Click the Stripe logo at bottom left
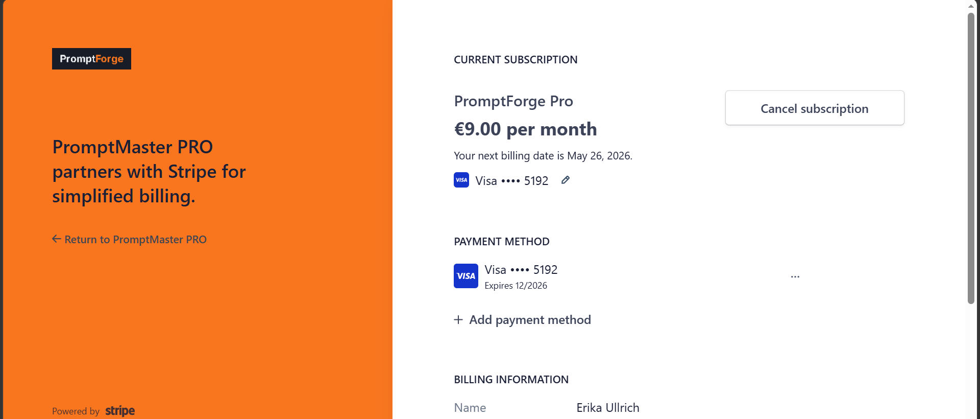Viewport: 980px width, 419px height. 120,411
